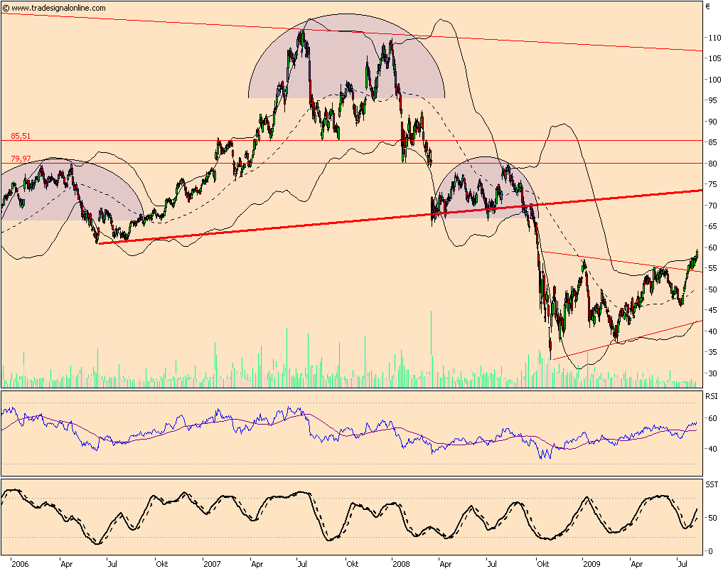Click the Jul label of year 2006
The image size is (728, 569).
112,564
